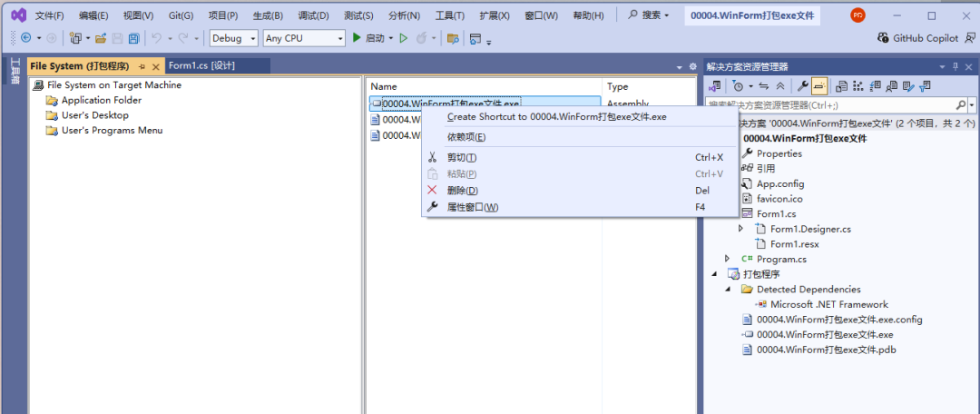This screenshot has width=980, height=414.
Task: Switch solution and folder views icon
Action: [714, 85]
